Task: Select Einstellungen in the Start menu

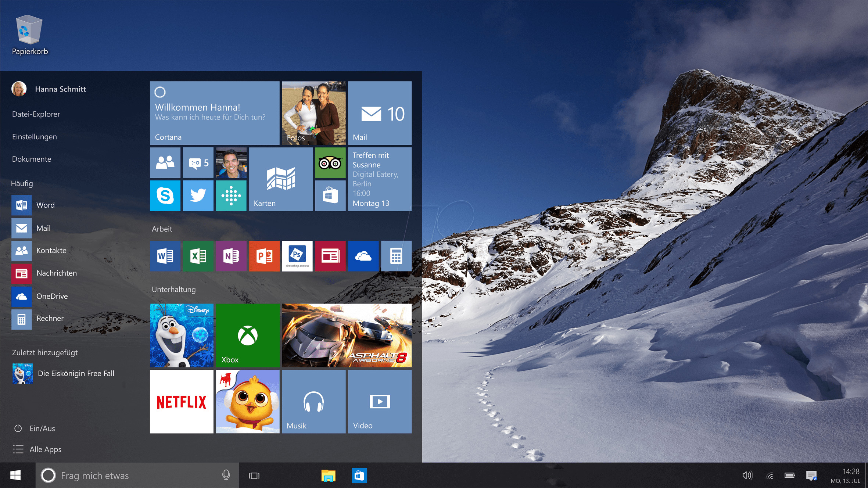Action: point(35,137)
